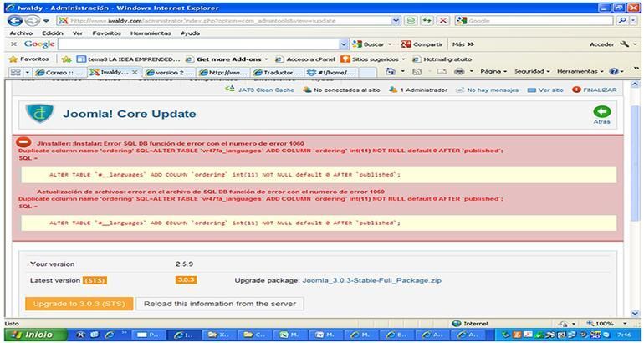
Task: Open the Herramientas command bar dropdown
Action: 581,71
